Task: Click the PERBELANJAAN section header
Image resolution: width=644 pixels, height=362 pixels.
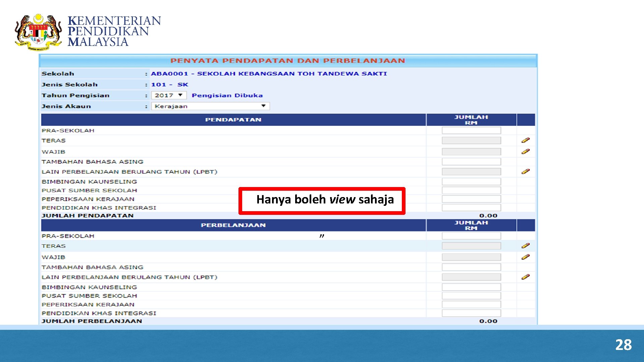Action: pos(233,225)
